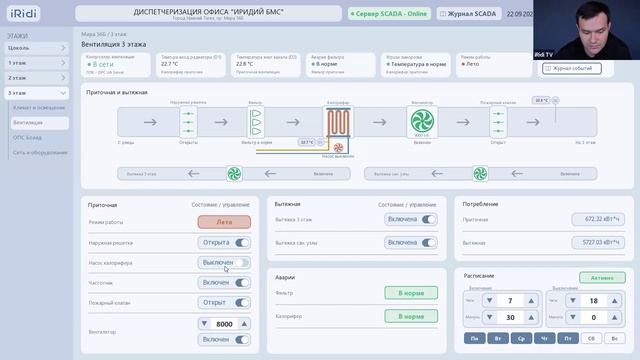Image resolution: width=640 pixels, height=360 pixels.
Task: Toggle the fire damper Открыт switch
Action: coord(242,302)
